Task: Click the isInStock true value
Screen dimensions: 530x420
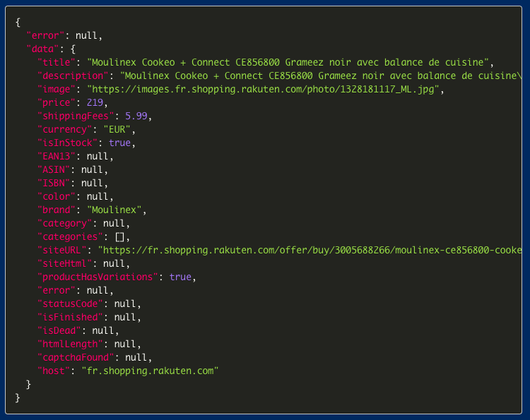Action: click(119, 143)
